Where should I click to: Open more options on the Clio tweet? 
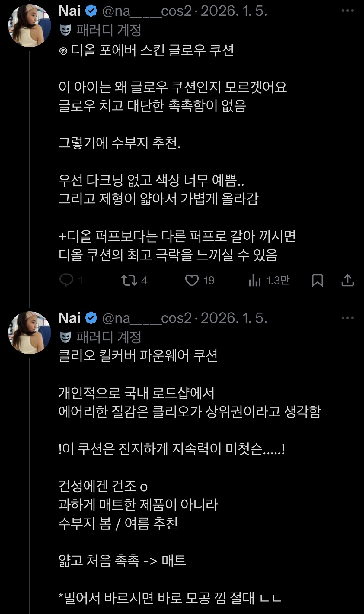(347, 318)
